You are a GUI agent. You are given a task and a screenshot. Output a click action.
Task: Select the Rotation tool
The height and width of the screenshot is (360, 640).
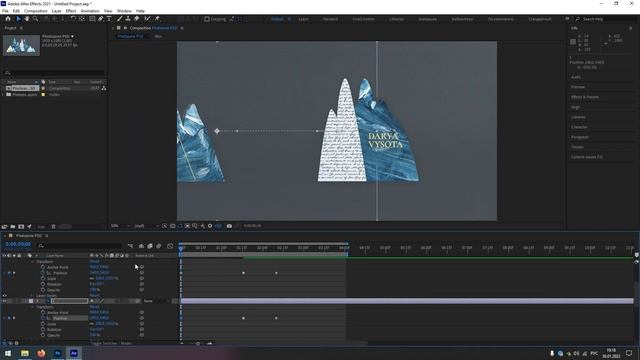click(73, 19)
